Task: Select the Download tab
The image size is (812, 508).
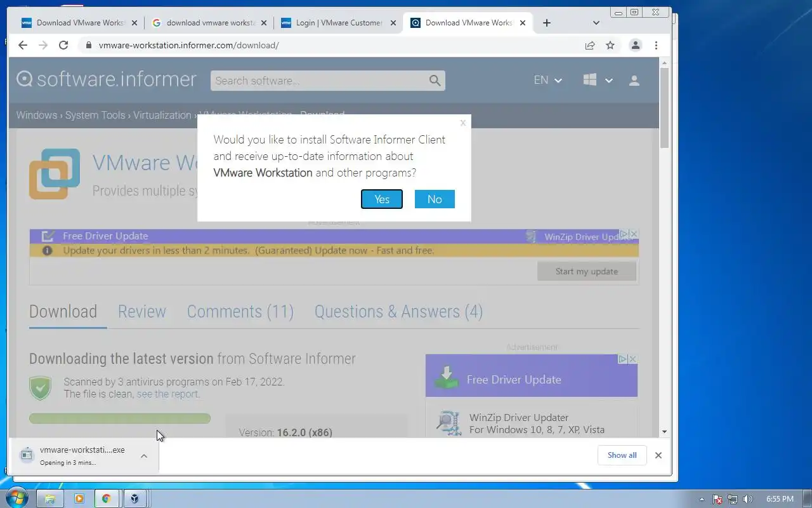Action: point(63,312)
